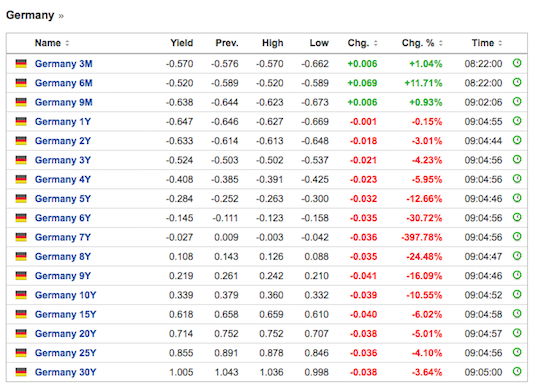This screenshot has width=536, height=391.
Task: Sort table by Name column arrows
Action: coord(67,43)
